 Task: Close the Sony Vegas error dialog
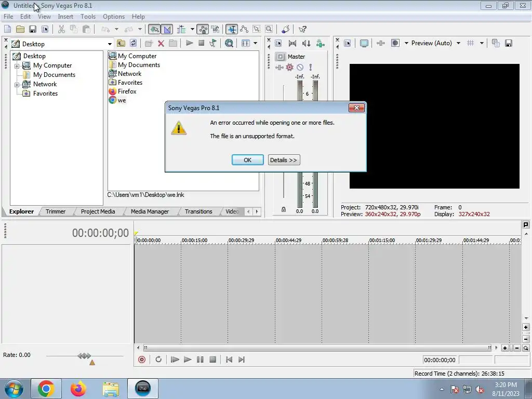pos(356,108)
